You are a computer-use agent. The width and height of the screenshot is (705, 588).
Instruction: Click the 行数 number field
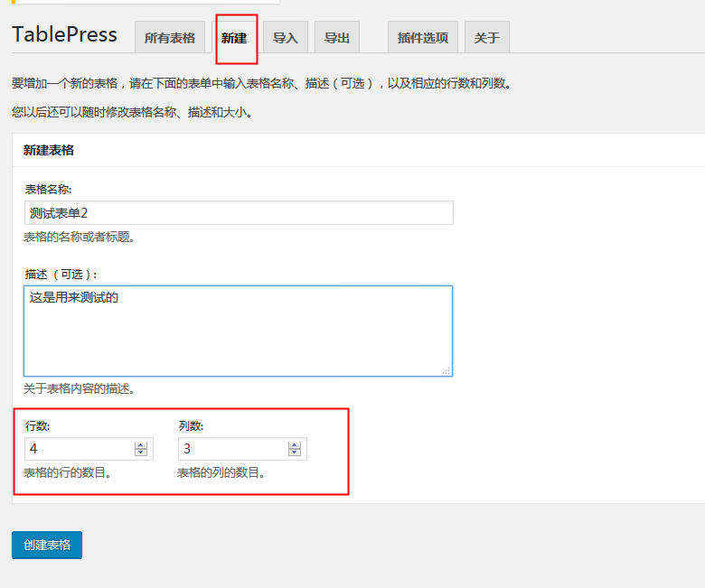coord(89,449)
